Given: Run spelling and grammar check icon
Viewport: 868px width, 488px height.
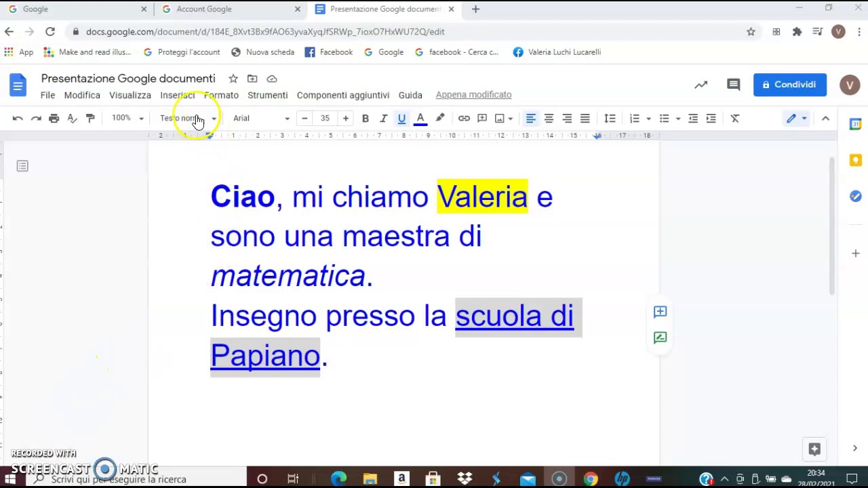Looking at the screenshot, I should pyautogui.click(x=72, y=119).
